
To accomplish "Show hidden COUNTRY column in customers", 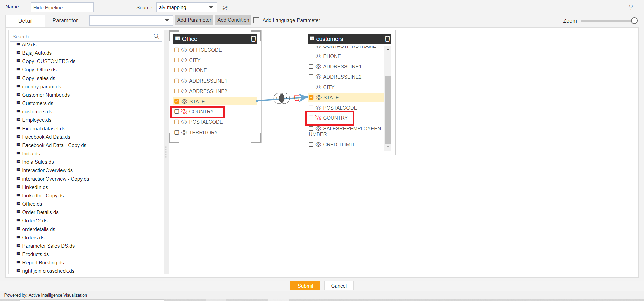I will (x=318, y=118).
